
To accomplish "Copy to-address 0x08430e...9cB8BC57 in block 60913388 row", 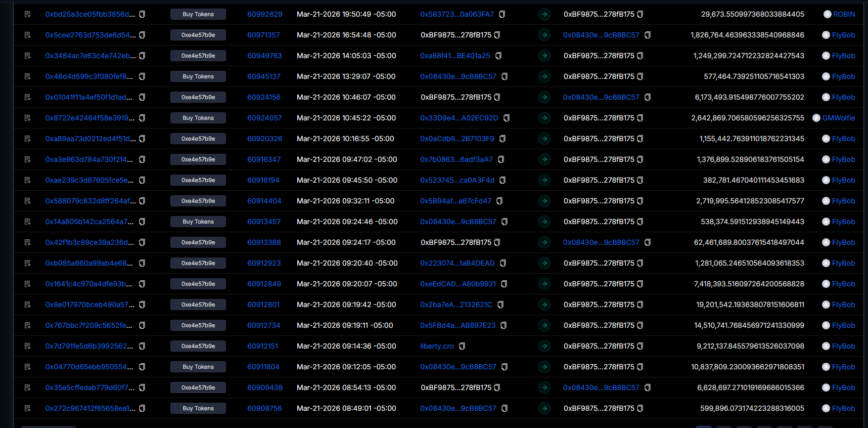I will 648,242.
